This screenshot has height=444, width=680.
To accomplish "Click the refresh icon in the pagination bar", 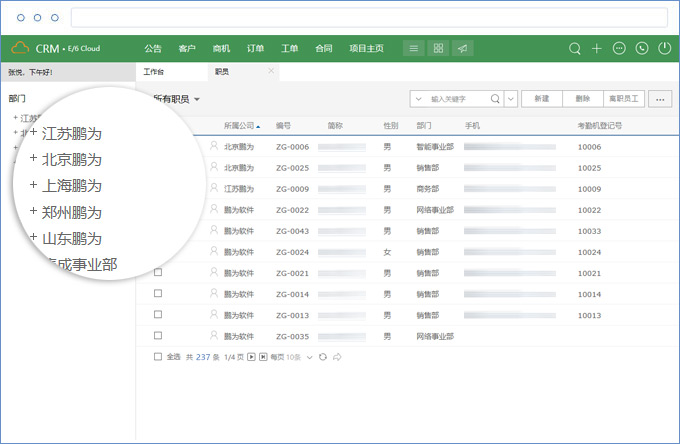I will click(x=322, y=357).
